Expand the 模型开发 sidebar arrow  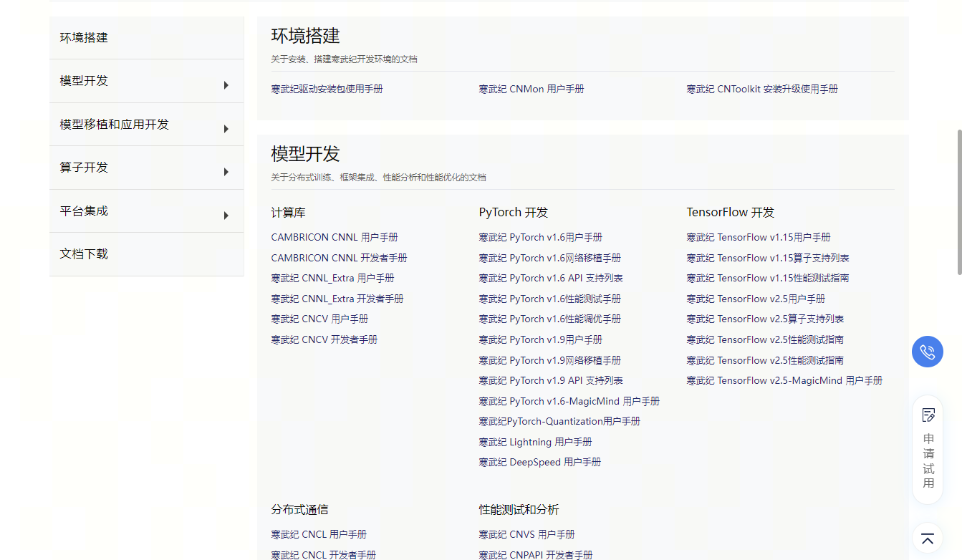pyautogui.click(x=226, y=85)
